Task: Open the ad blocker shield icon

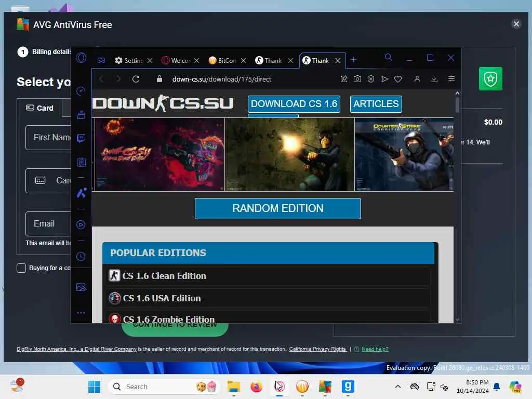Action: point(371,79)
